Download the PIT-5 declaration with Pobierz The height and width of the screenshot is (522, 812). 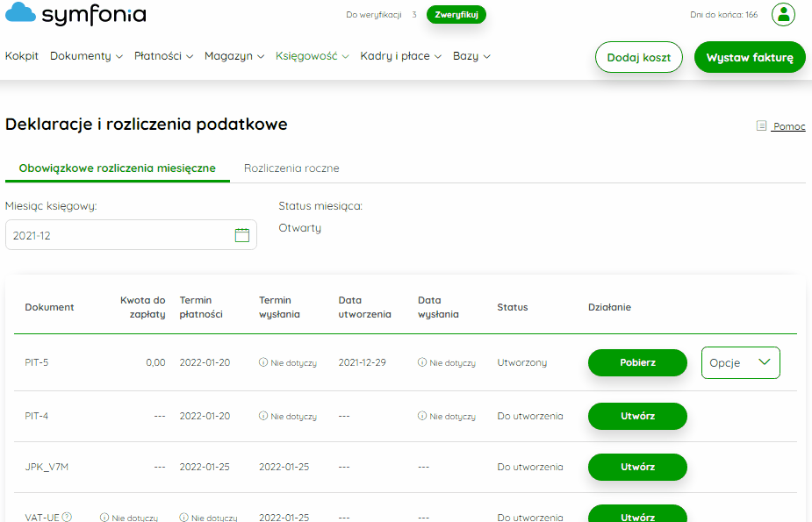coord(637,362)
